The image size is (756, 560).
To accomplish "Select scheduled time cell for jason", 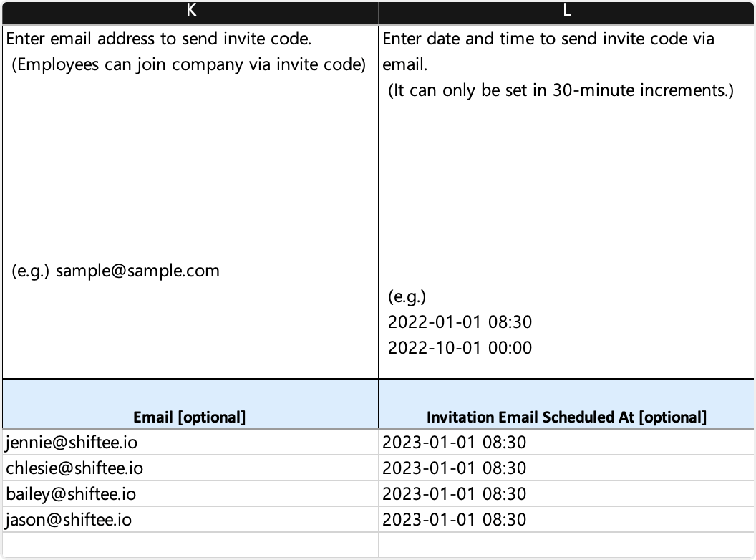I will point(566,519).
